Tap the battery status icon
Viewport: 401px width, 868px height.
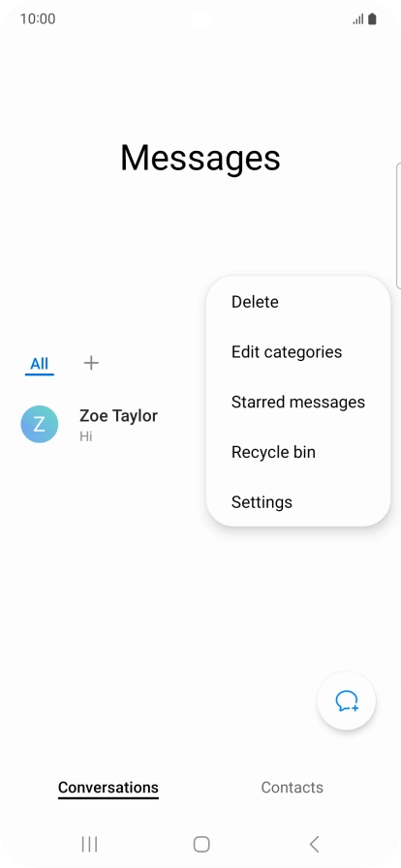372,18
